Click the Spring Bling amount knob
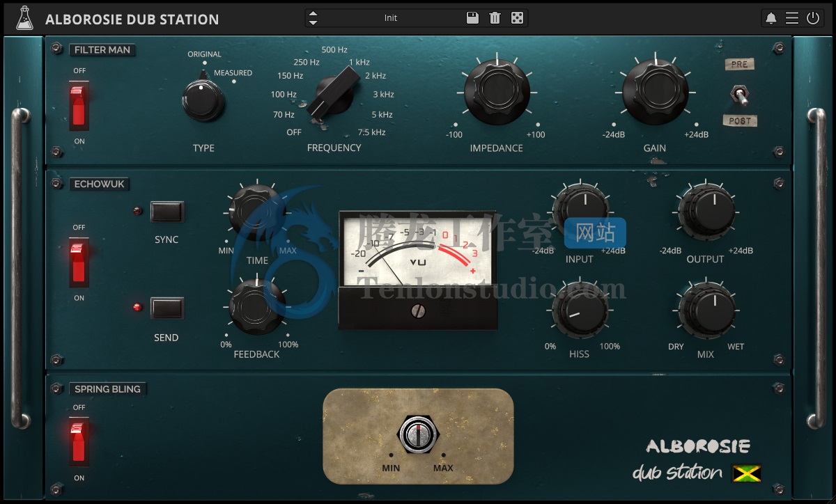This screenshot has height=504, width=836. 418,435
